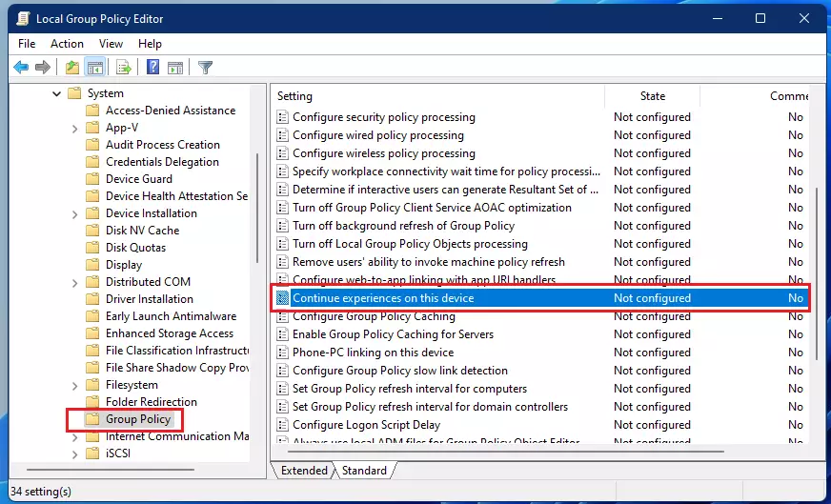Click the Back arrow toolbar icon

21,68
